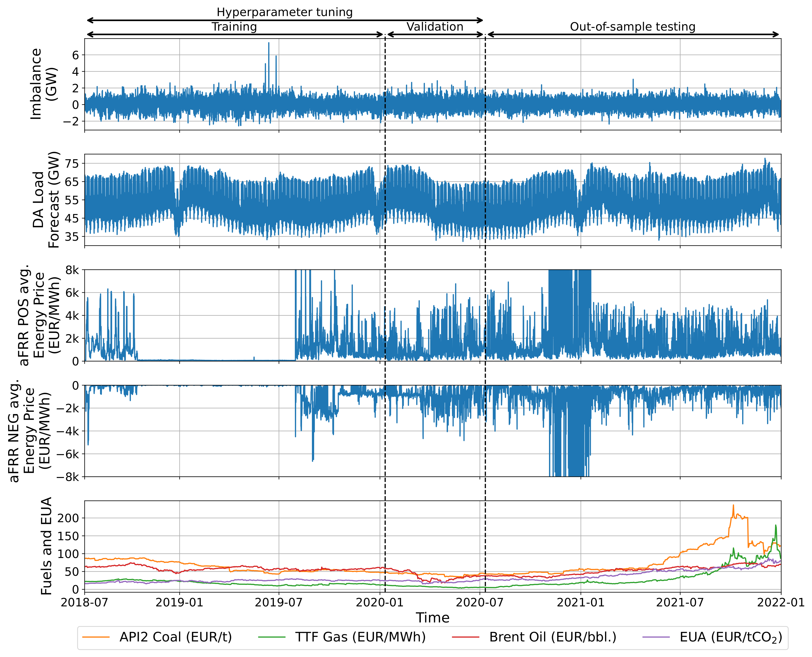Click the 2022-01 x-axis tick label
812x657 pixels.
click(x=781, y=602)
